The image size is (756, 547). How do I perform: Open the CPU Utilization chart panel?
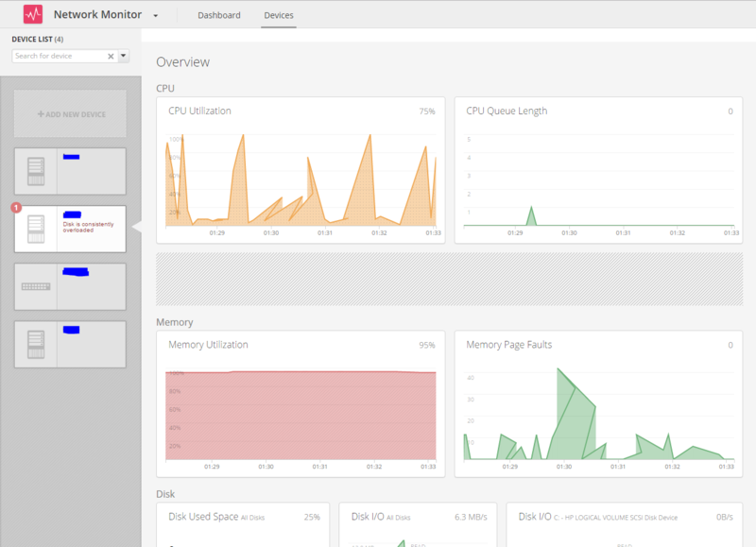tap(301, 171)
